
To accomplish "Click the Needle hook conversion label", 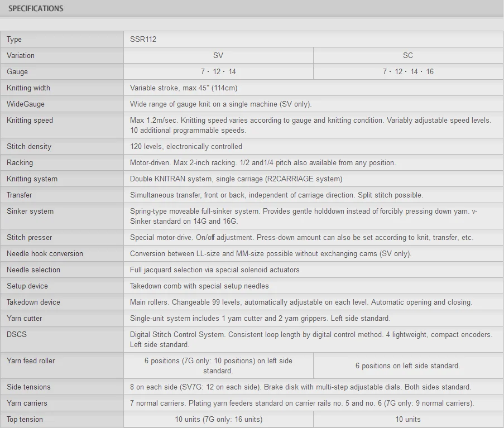I will pyautogui.click(x=45, y=254).
